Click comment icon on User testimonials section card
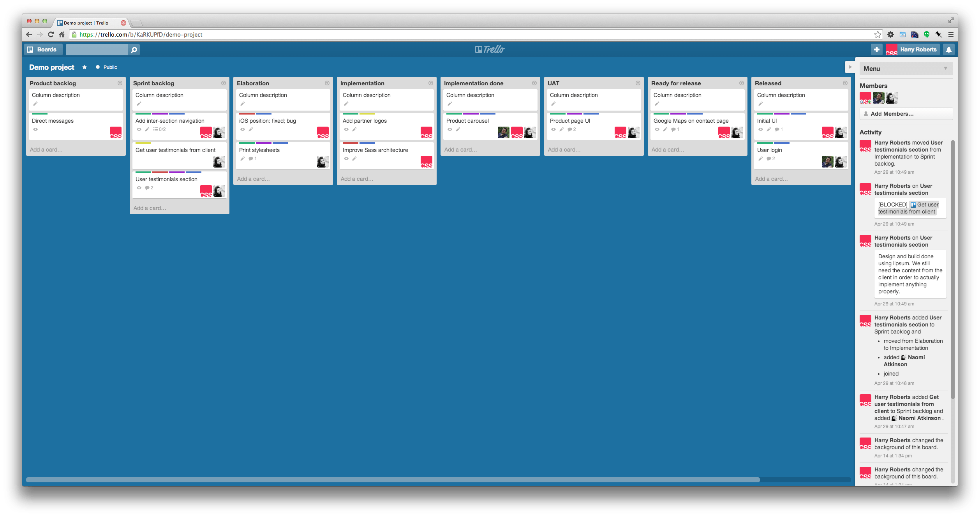The image size is (980, 517). tap(147, 188)
